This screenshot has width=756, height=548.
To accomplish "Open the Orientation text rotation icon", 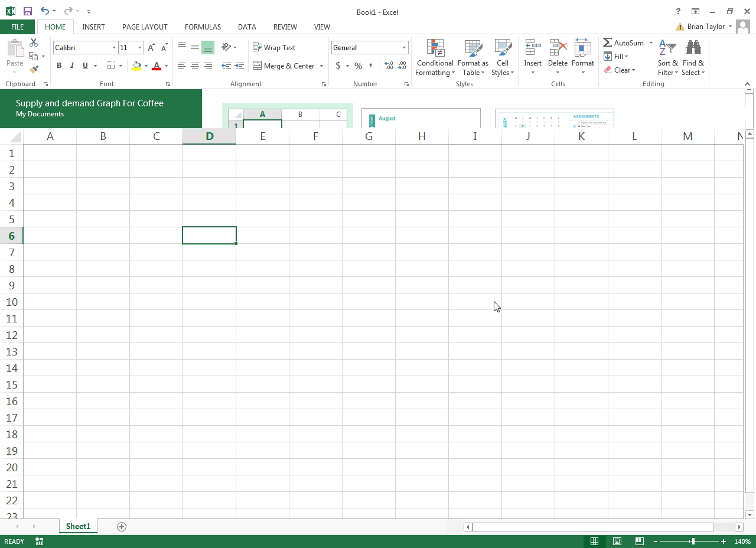I will click(226, 47).
